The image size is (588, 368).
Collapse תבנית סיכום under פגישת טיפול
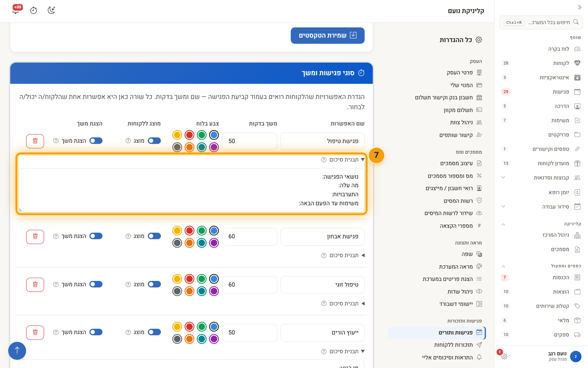[x=347, y=160]
